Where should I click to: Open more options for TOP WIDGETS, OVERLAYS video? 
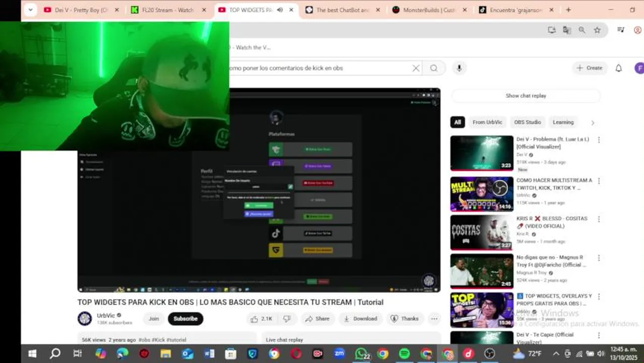tap(599, 296)
